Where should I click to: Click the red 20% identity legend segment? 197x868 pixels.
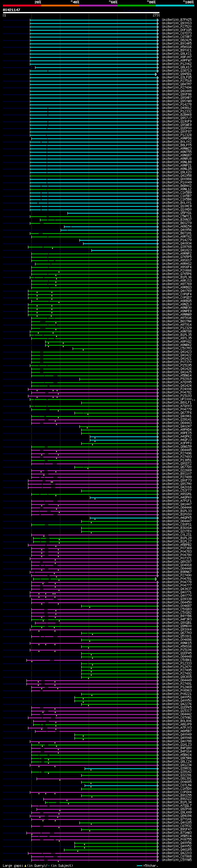click(x=22, y=6)
